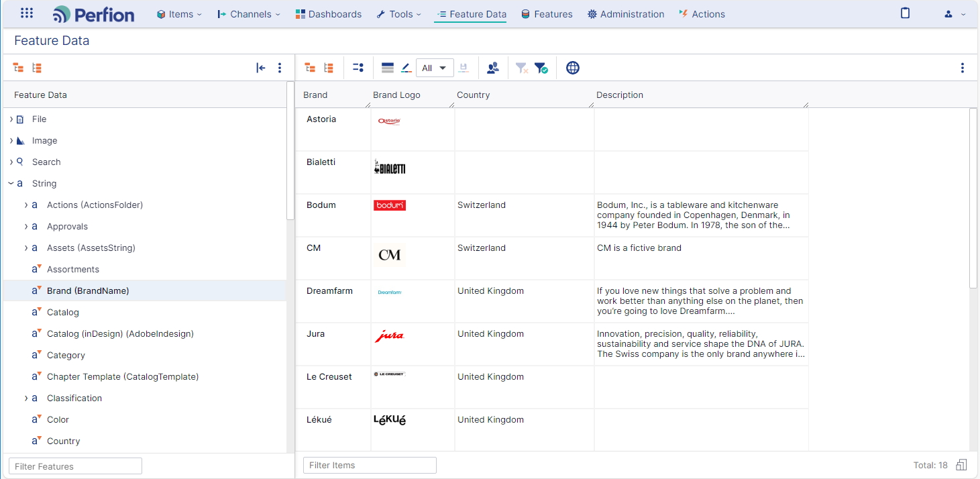Select the Dreamfarm brand cell
This screenshot has height=479, width=980.
[x=333, y=301]
